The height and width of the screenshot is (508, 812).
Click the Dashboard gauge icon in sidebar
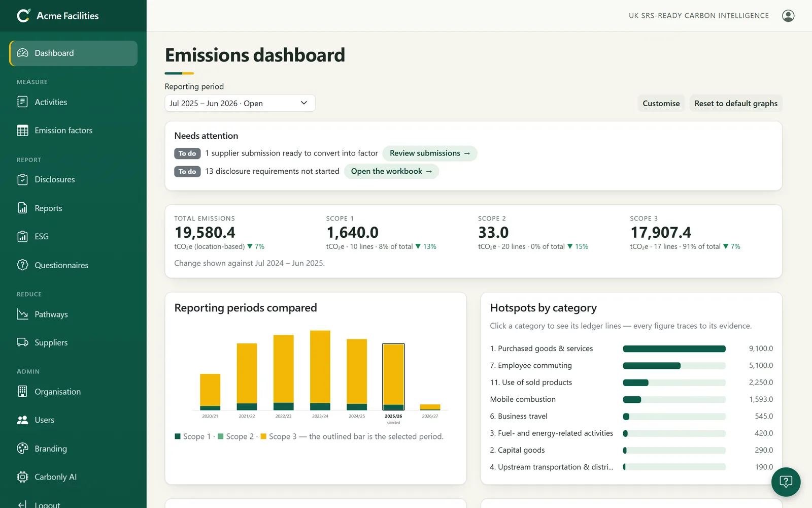tap(22, 53)
